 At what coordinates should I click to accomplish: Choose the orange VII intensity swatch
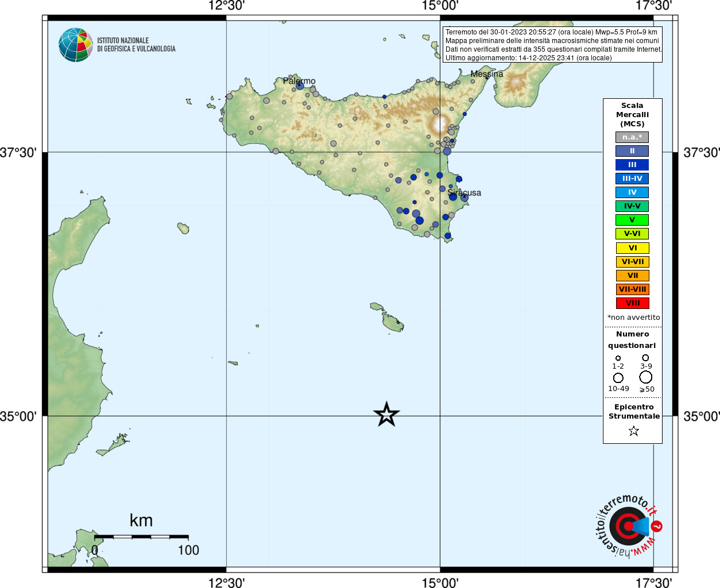(x=632, y=276)
